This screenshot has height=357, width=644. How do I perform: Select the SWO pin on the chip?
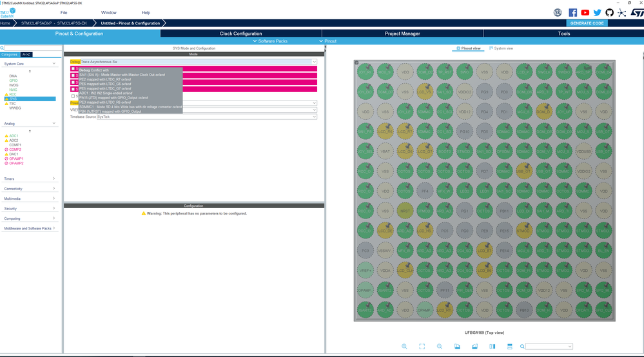[x=465, y=72]
